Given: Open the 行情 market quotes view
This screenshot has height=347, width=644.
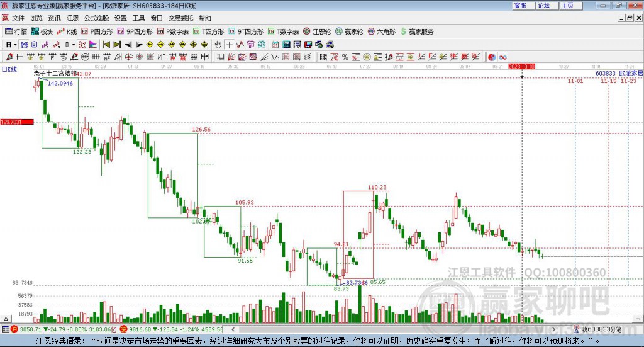Looking at the screenshot, I should click(16, 31).
